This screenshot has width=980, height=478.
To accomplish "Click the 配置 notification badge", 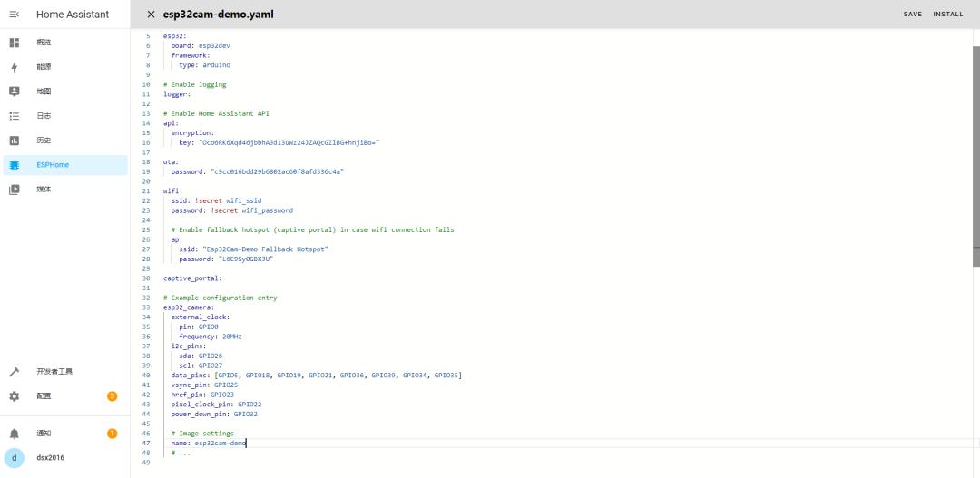I will [x=112, y=396].
